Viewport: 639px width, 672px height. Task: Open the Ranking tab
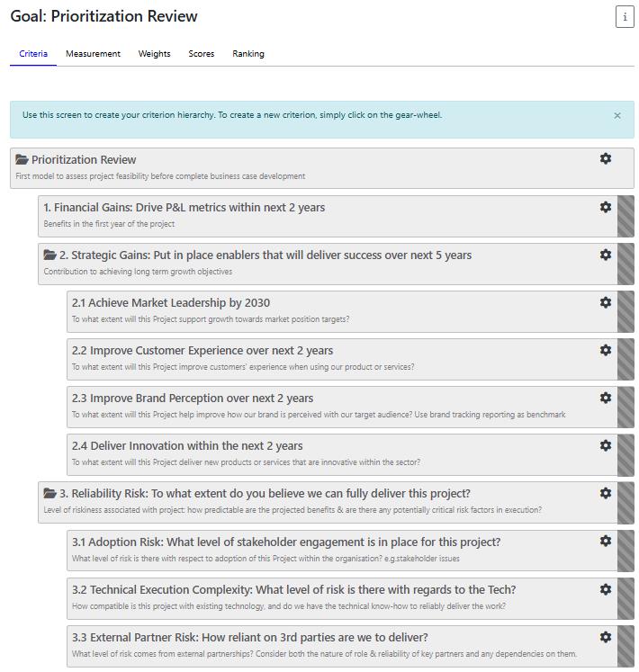(x=248, y=54)
